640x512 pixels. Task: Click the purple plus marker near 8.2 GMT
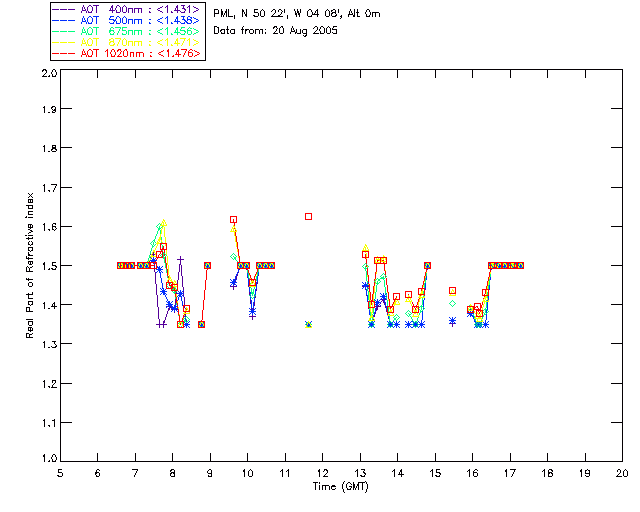click(x=180, y=259)
